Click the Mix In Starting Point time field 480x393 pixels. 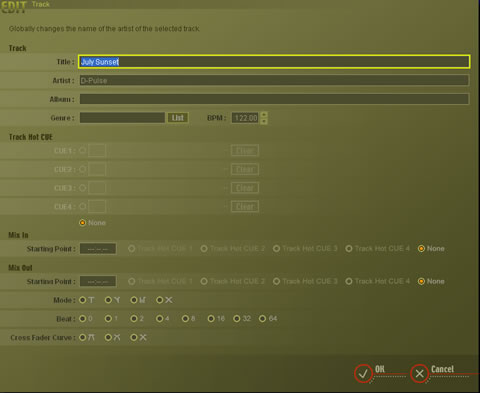point(98,249)
